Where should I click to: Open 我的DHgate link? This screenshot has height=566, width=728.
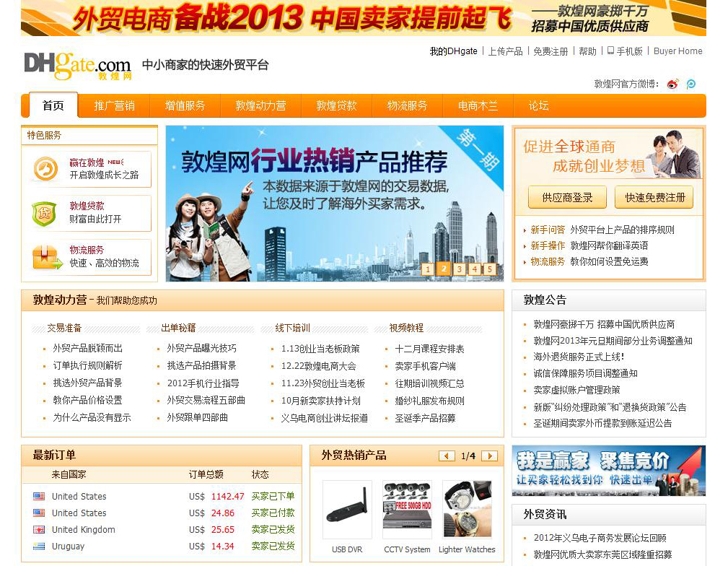[x=453, y=51]
